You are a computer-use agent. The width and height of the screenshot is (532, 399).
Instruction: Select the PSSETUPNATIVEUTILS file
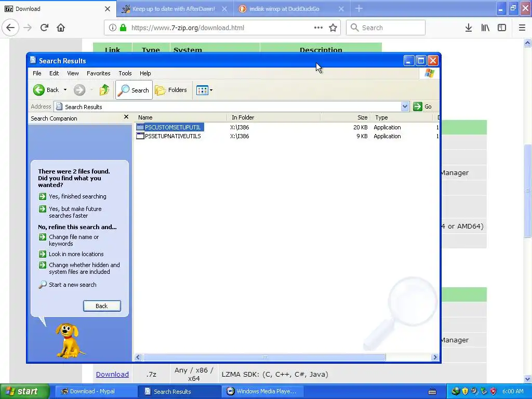pos(172,136)
